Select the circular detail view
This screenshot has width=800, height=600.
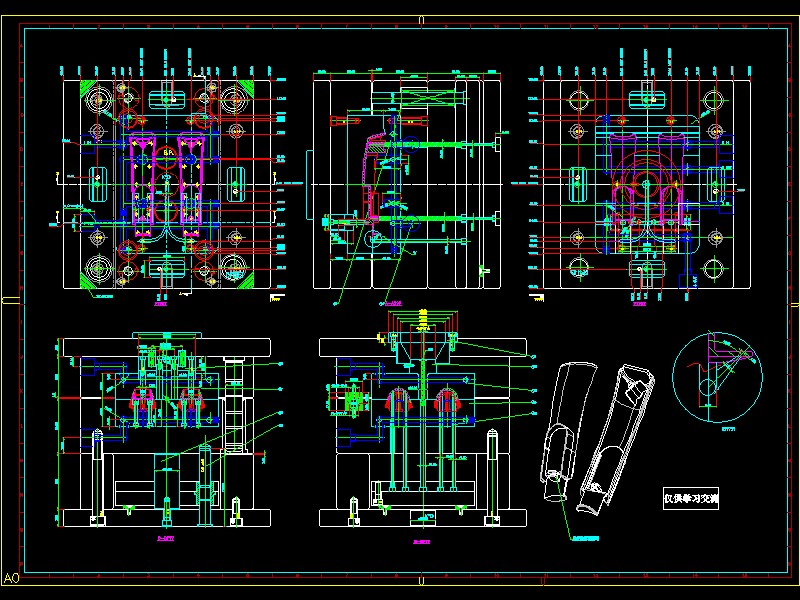717,378
